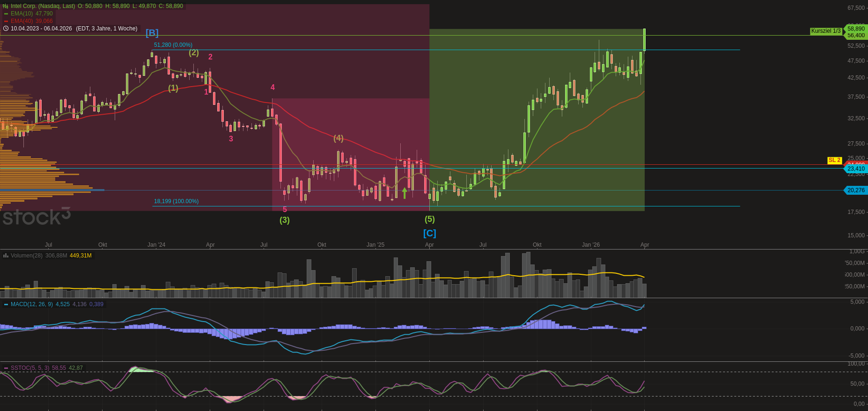The height and width of the screenshot is (411, 868).
Task: Click the green up-arrow marker on chart
Action: point(405,193)
